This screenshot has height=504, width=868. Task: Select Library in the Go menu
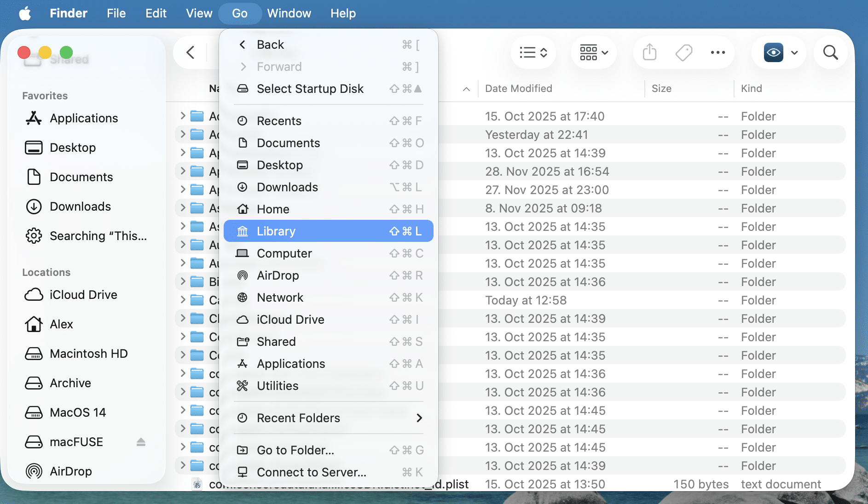click(x=328, y=231)
